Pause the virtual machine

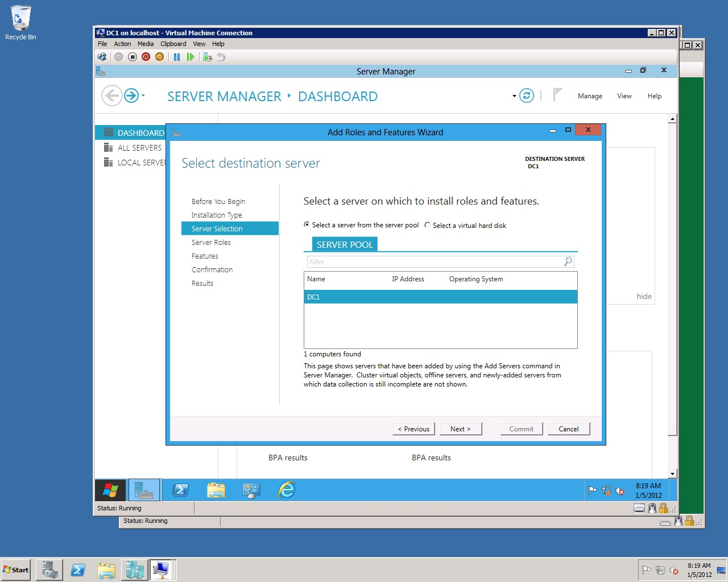point(177,57)
